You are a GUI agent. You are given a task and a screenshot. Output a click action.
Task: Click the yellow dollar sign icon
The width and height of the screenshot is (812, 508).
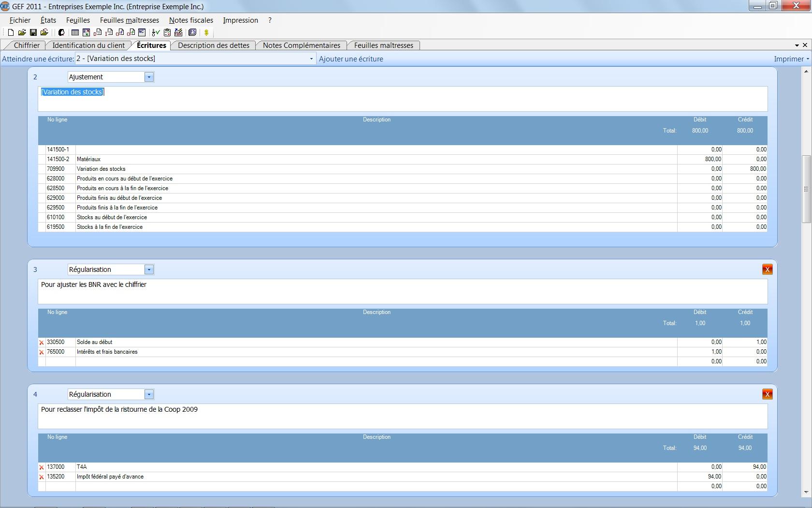[206, 32]
